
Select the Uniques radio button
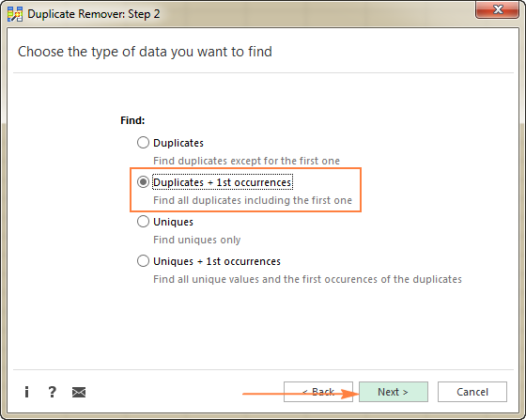(143, 222)
